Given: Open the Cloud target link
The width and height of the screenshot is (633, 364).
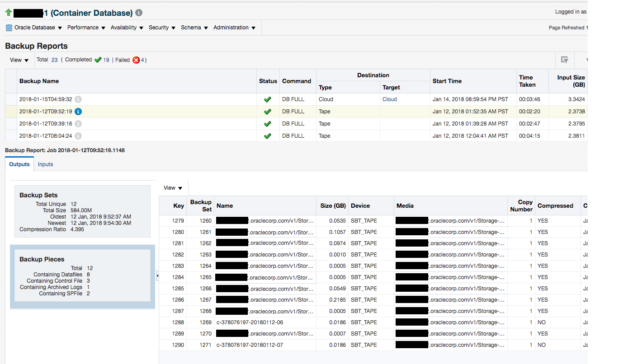Looking at the screenshot, I should [x=390, y=99].
